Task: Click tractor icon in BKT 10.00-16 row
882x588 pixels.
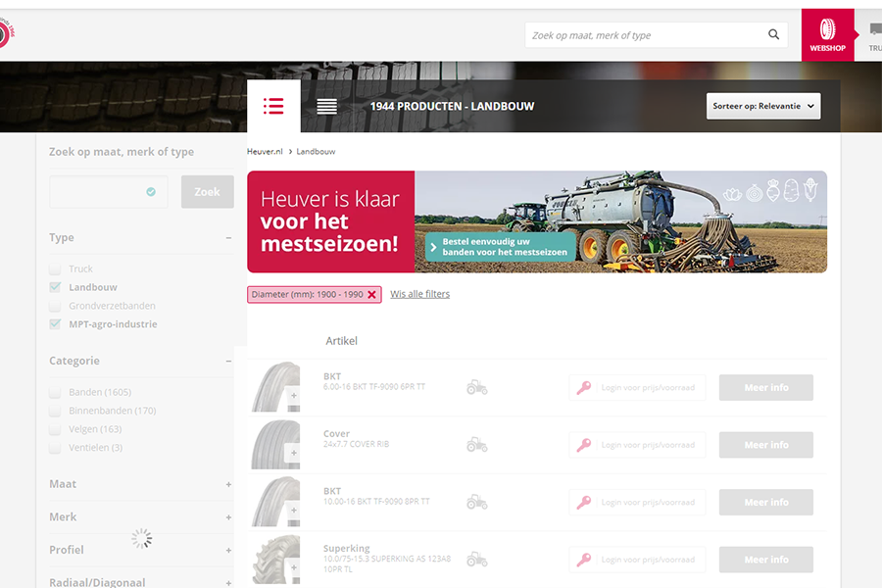Action: [x=477, y=503]
